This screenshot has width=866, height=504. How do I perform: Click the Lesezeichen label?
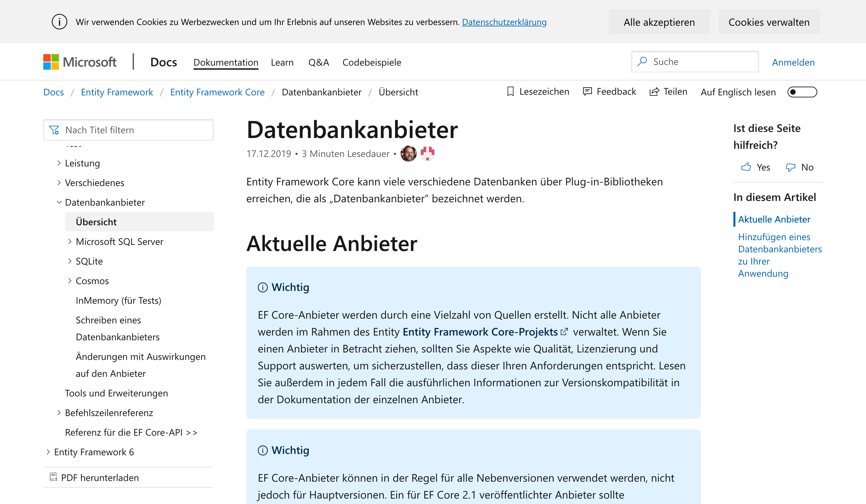(x=544, y=91)
